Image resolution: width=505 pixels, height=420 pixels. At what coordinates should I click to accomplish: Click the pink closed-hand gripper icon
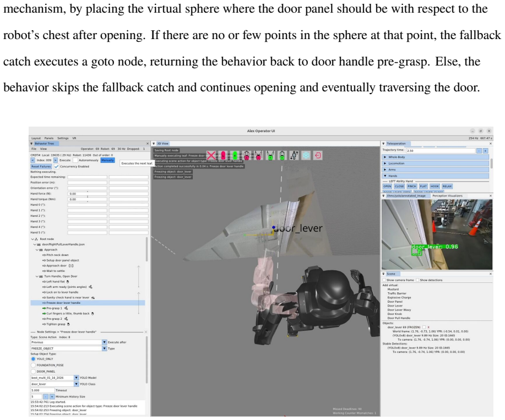(247, 156)
